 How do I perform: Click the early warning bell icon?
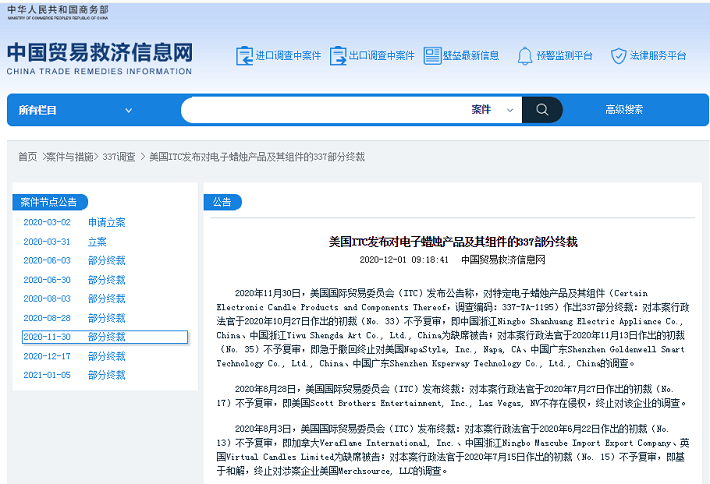click(x=525, y=56)
